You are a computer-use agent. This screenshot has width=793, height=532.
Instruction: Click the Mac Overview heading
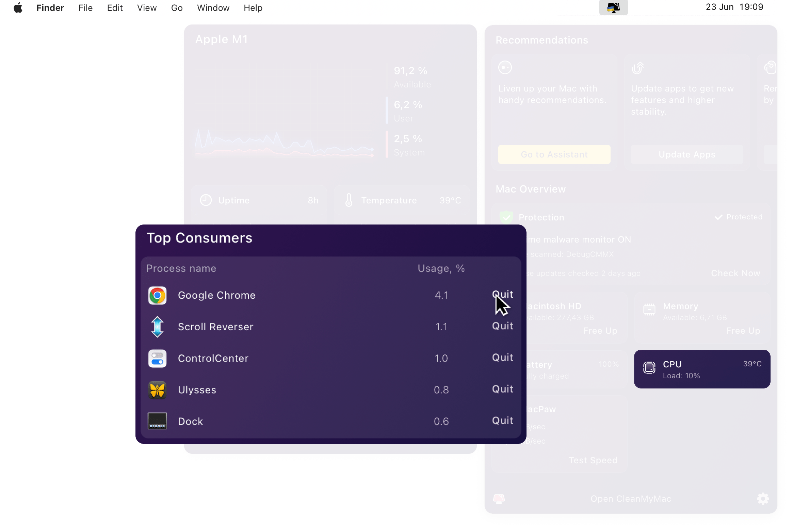point(531,189)
